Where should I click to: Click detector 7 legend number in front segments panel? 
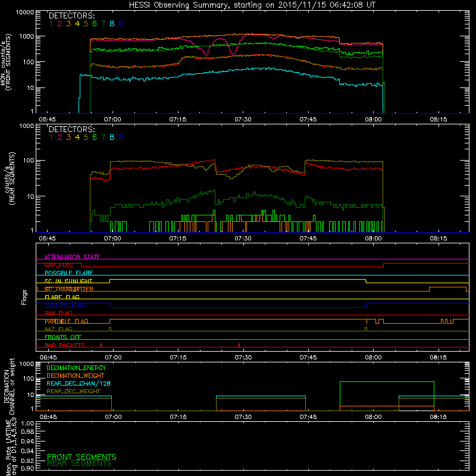click(103, 24)
